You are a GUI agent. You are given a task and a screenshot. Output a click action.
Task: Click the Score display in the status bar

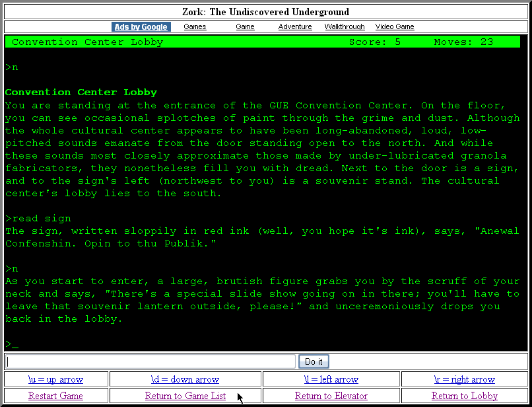pyautogui.click(x=374, y=42)
